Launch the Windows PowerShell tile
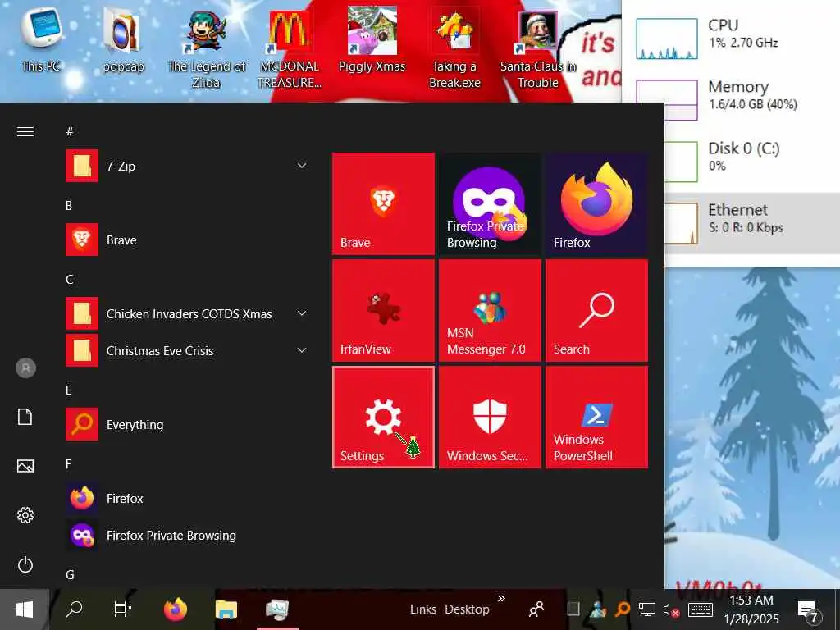The height and width of the screenshot is (630, 840). (596, 417)
